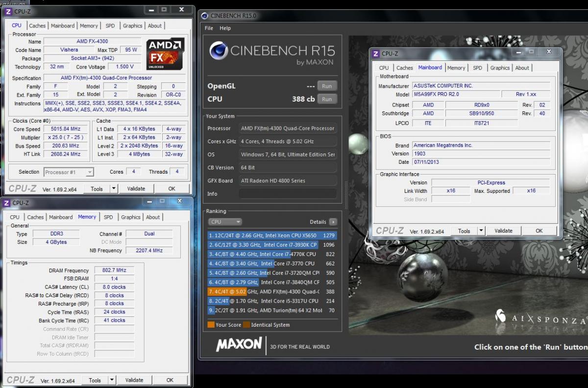
Task: Click the CPU-Z title icon in the Mainboard window
Action: click(x=376, y=53)
